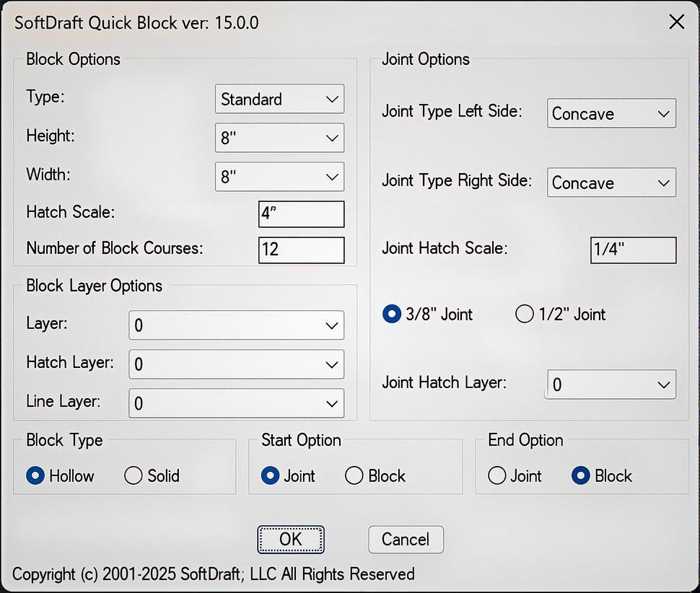Viewport: 700px width, 593px height.
Task: Expand the Layer dropdown
Action: pyautogui.click(x=236, y=325)
